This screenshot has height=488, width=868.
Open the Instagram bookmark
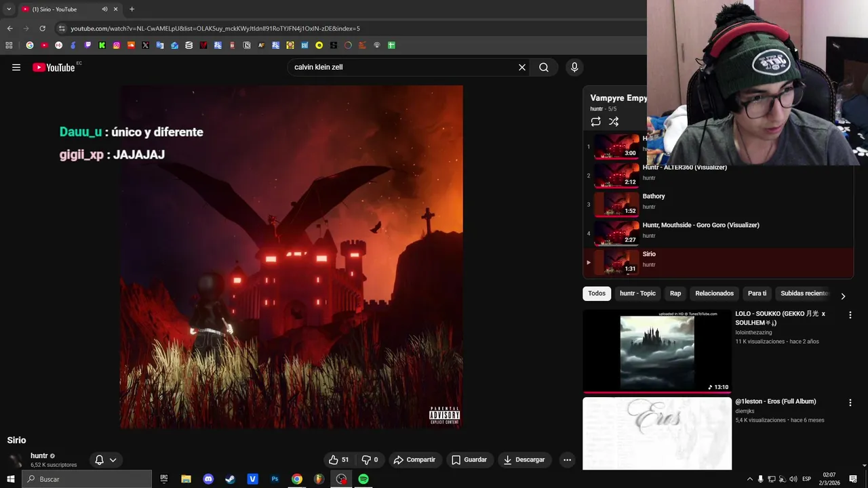point(117,45)
